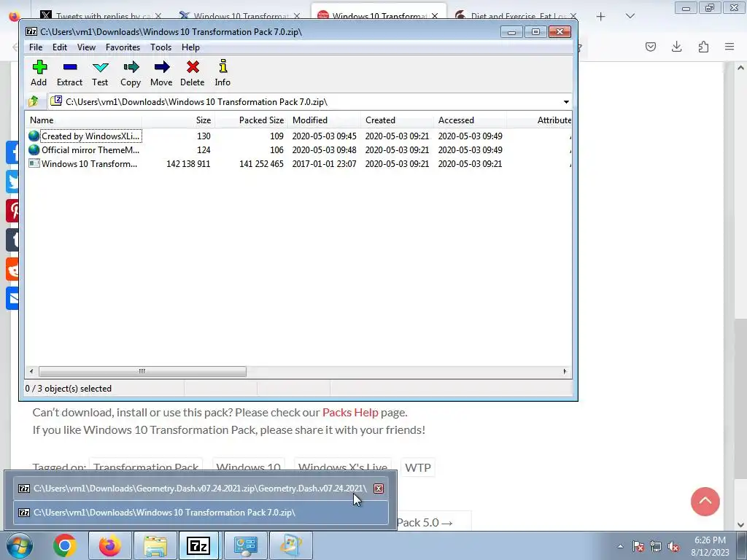Screen dimensions: 747x560
Task: Open the File menu in 7-Zip
Action: click(36, 47)
